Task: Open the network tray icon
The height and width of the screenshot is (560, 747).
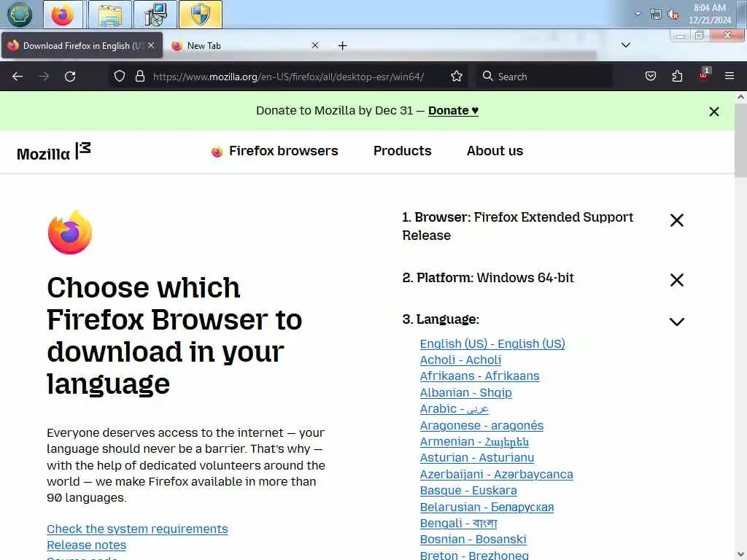Action: point(656,15)
